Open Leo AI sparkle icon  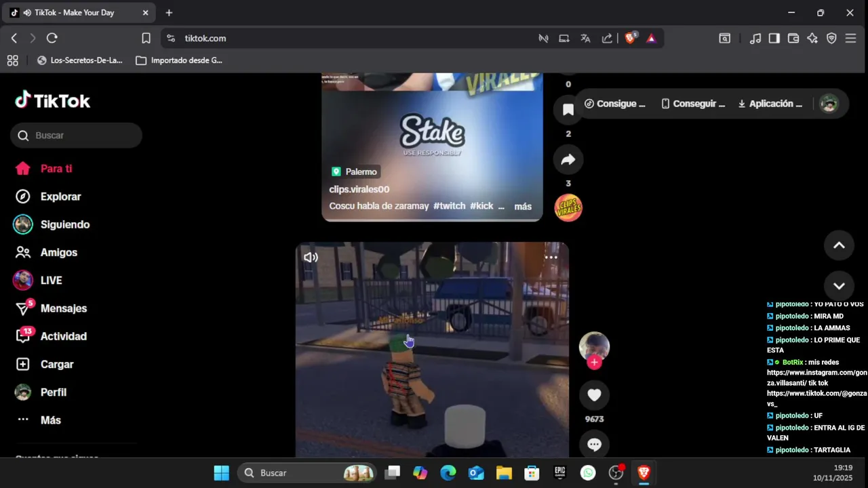pos(812,39)
